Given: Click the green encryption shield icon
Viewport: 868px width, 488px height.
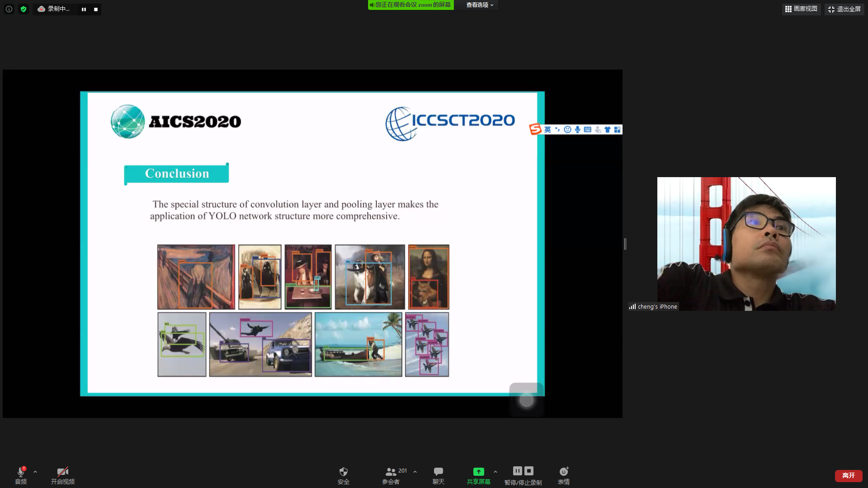Looking at the screenshot, I should point(24,9).
